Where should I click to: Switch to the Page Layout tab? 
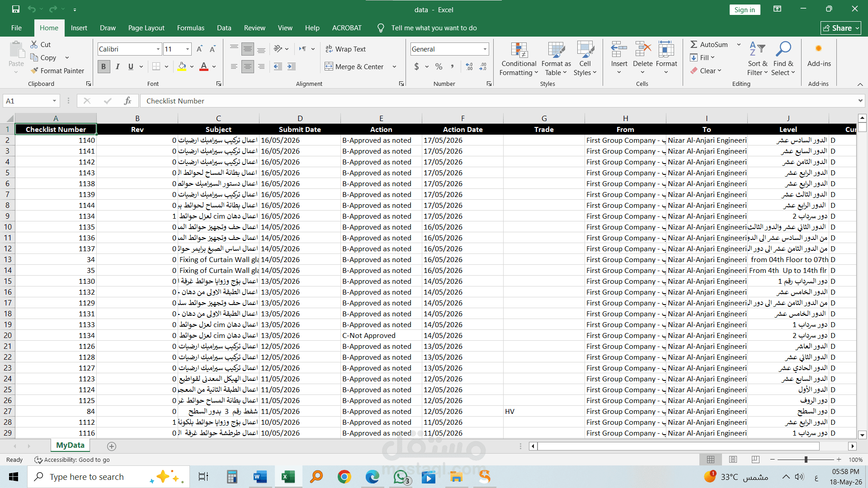point(146,28)
